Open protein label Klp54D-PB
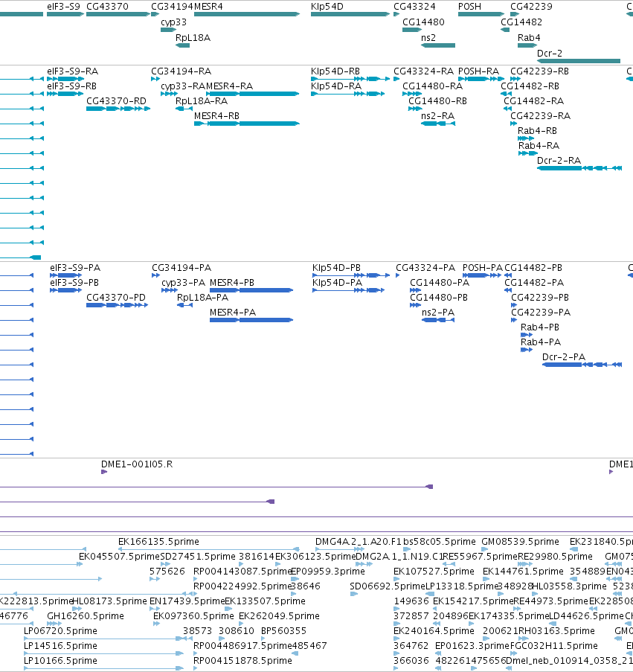Viewport: 633px width, 672px height. 336,268
